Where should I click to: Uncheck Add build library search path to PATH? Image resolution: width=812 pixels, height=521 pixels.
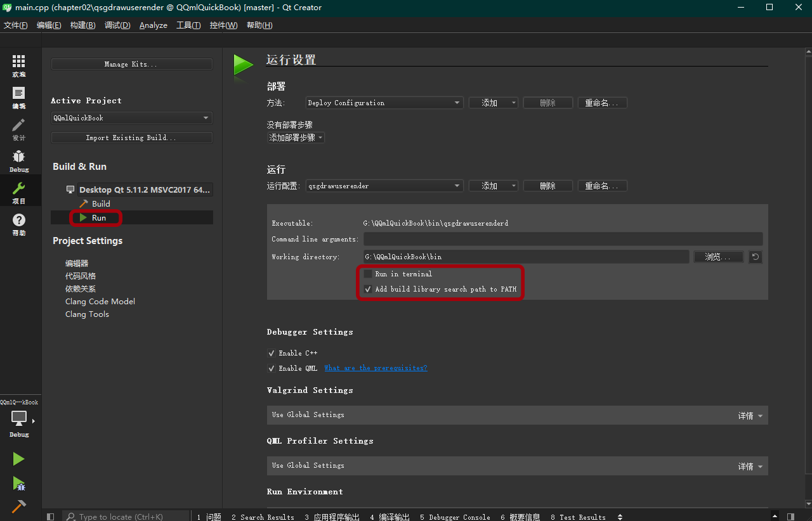click(368, 289)
